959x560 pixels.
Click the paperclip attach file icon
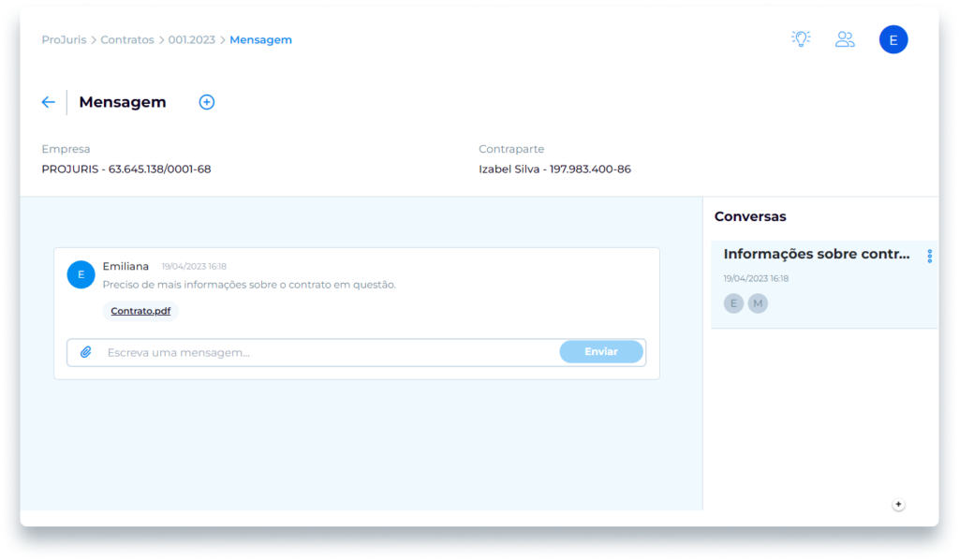tap(86, 352)
